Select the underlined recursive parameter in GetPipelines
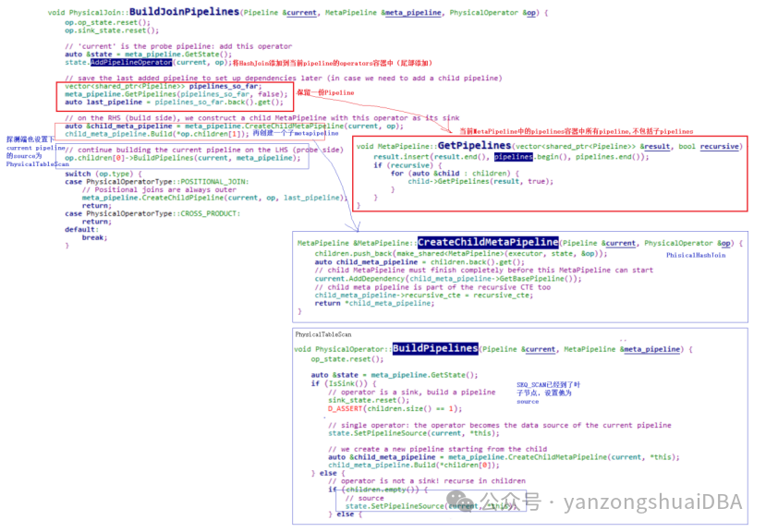This screenshot has height=532, width=766. (x=717, y=146)
